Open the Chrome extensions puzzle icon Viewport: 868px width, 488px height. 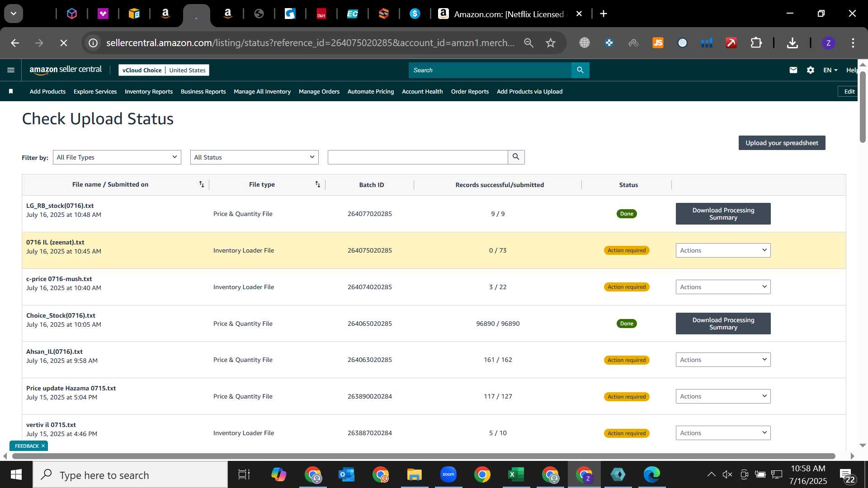click(x=756, y=43)
